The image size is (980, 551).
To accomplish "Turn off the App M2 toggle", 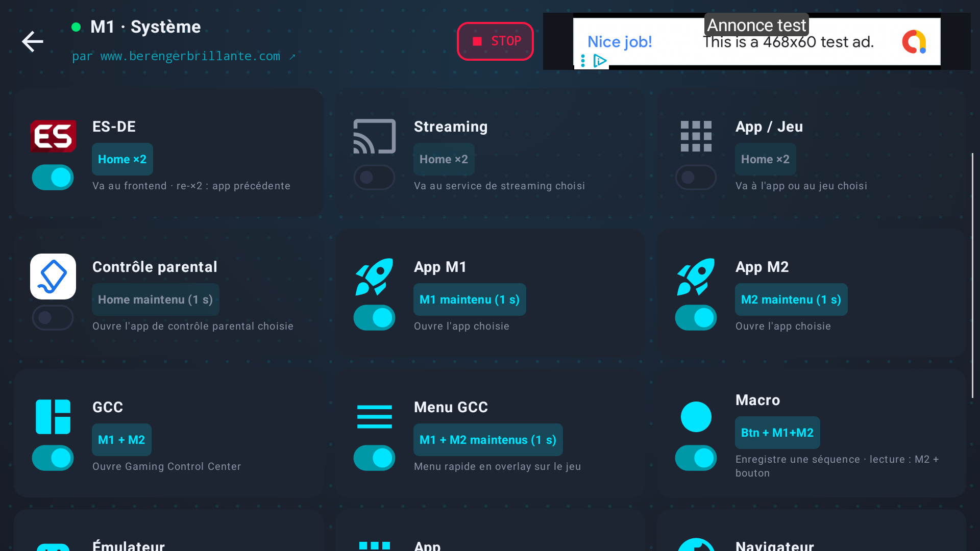I will pyautogui.click(x=696, y=318).
